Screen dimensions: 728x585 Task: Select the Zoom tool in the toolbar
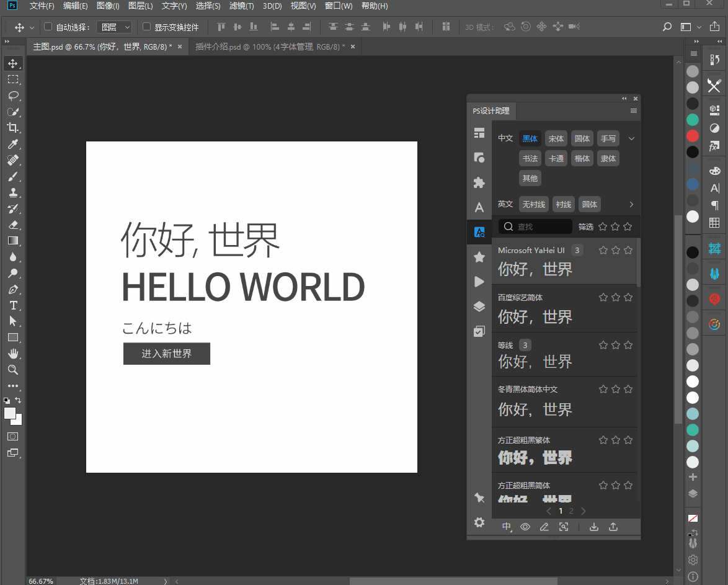click(13, 370)
